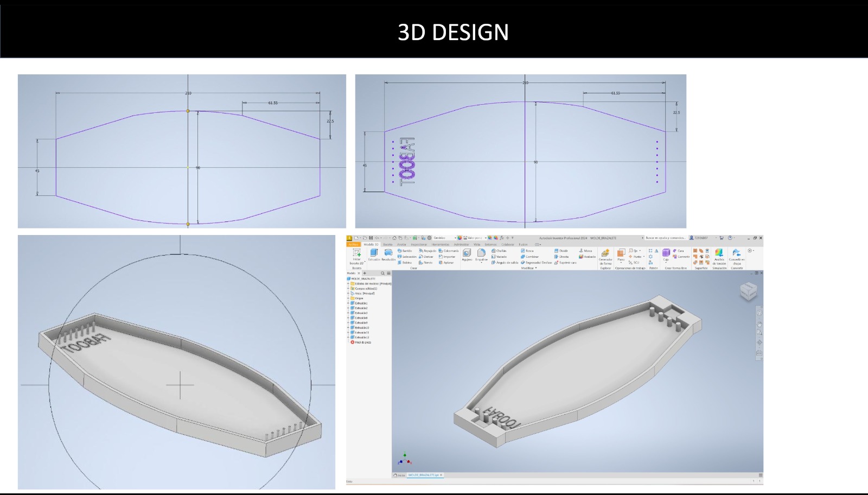This screenshot has width=868, height=495.
Task: Open the Eje axis dropdown arrow
Action: pyautogui.click(x=640, y=251)
